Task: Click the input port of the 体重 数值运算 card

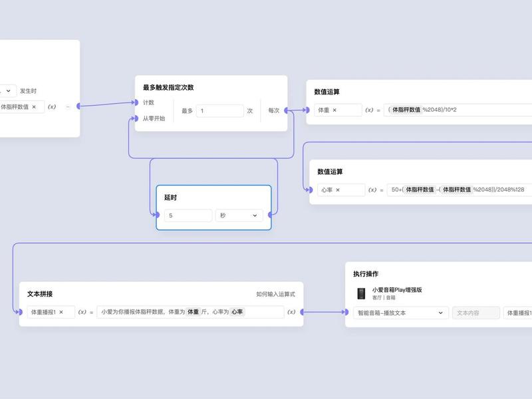Action: (307, 110)
